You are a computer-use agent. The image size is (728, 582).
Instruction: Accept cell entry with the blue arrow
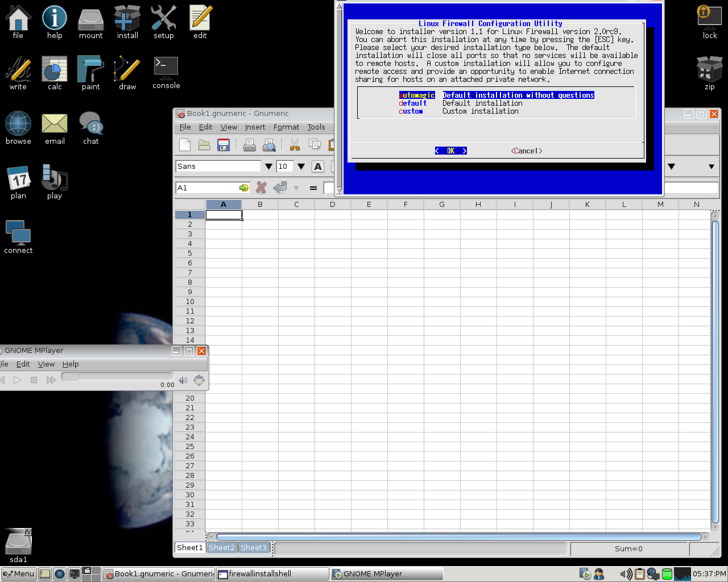[279, 188]
